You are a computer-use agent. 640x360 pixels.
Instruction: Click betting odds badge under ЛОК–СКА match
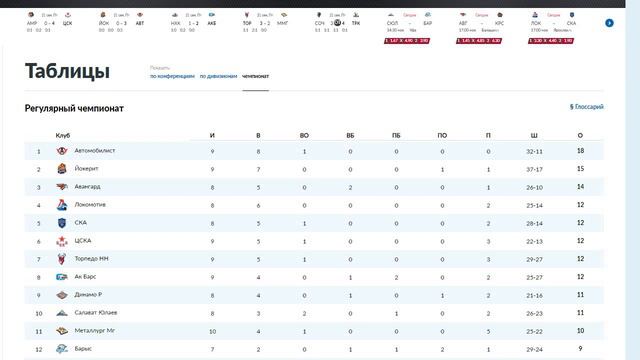tap(551, 41)
